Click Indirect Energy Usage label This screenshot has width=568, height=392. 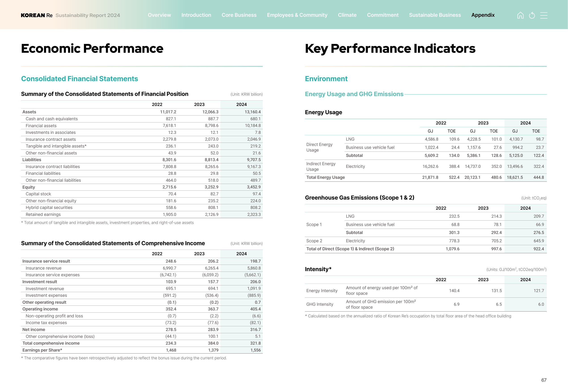(x=321, y=166)
